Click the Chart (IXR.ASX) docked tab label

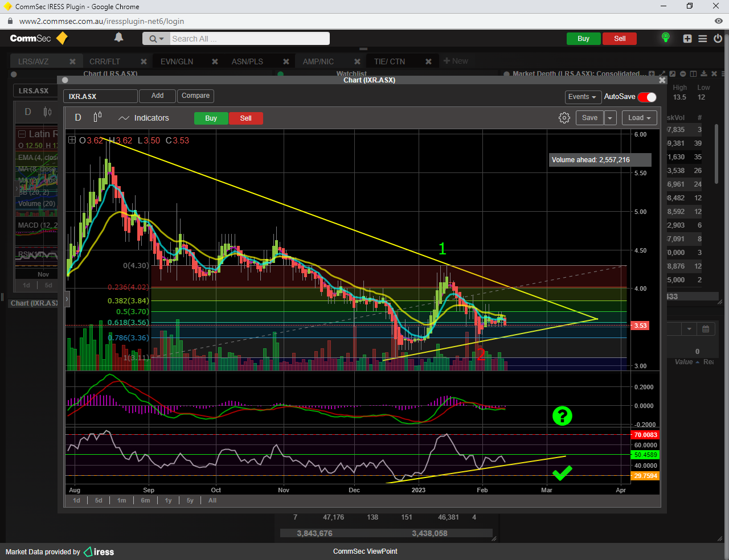[x=34, y=303]
